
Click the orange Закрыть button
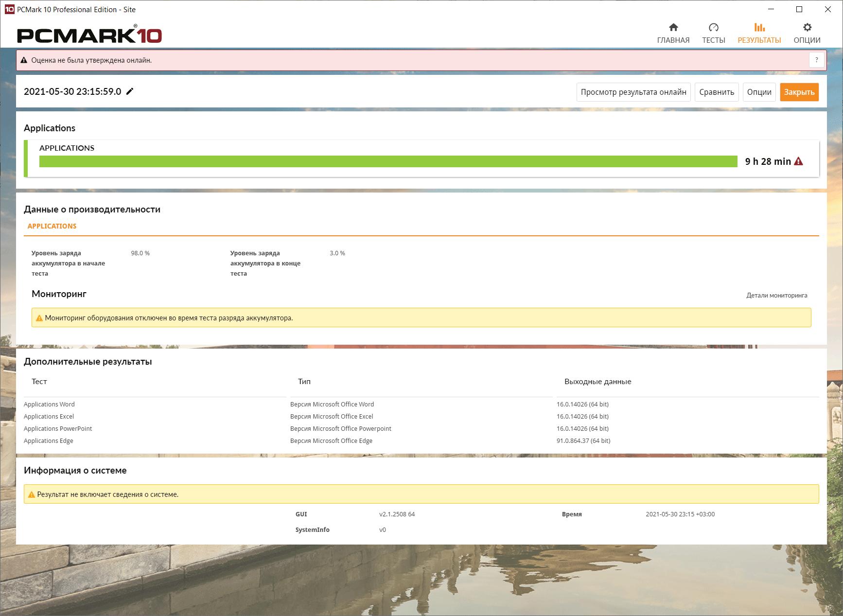pyautogui.click(x=799, y=92)
